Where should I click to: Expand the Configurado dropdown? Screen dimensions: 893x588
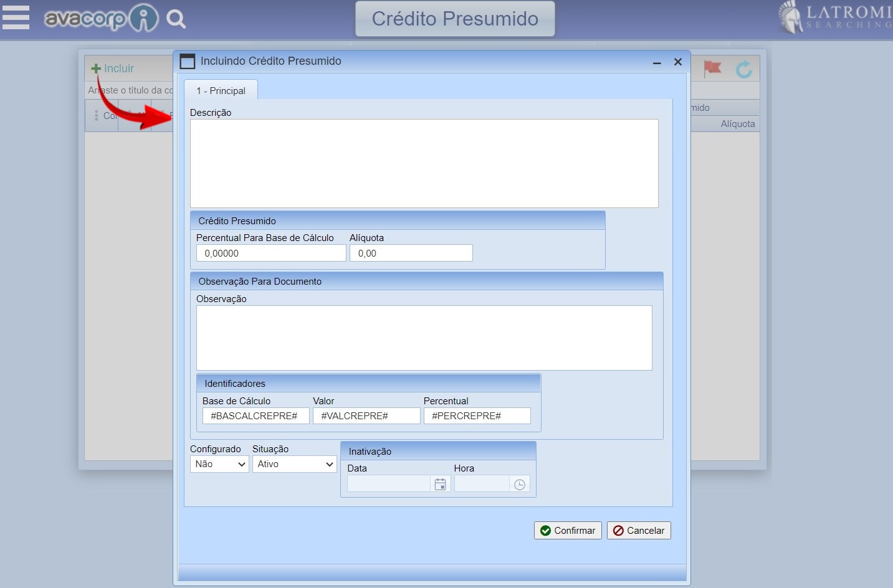[x=219, y=464]
